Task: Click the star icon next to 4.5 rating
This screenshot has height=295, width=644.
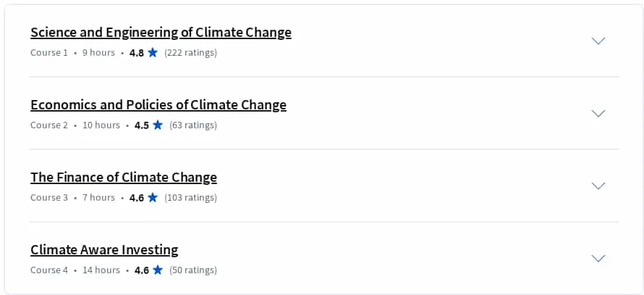Action: click(x=158, y=125)
